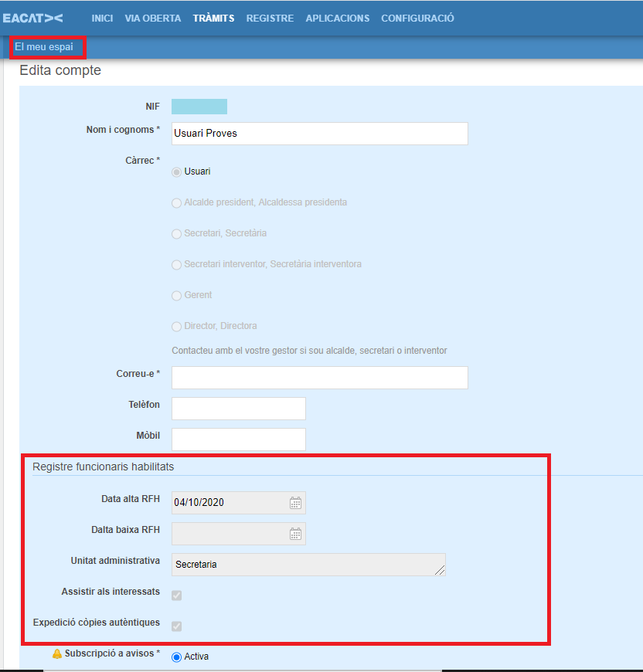Click the El meu espai link

pyautogui.click(x=44, y=47)
